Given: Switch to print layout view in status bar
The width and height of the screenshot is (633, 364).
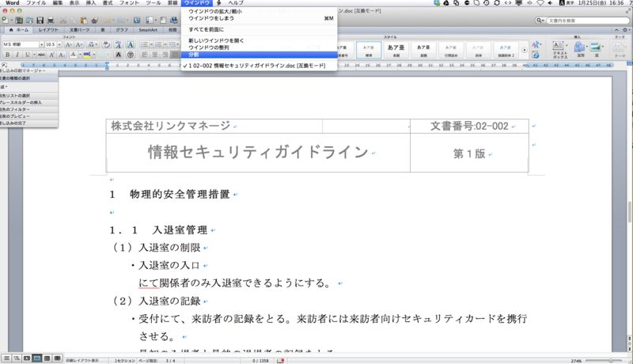Looking at the screenshot, I should pos(36,358).
